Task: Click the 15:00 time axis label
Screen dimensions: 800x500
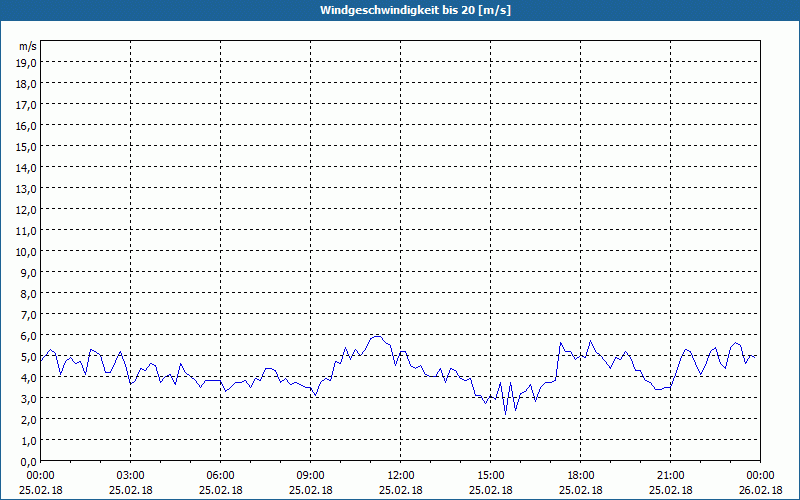Action: [x=491, y=476]
